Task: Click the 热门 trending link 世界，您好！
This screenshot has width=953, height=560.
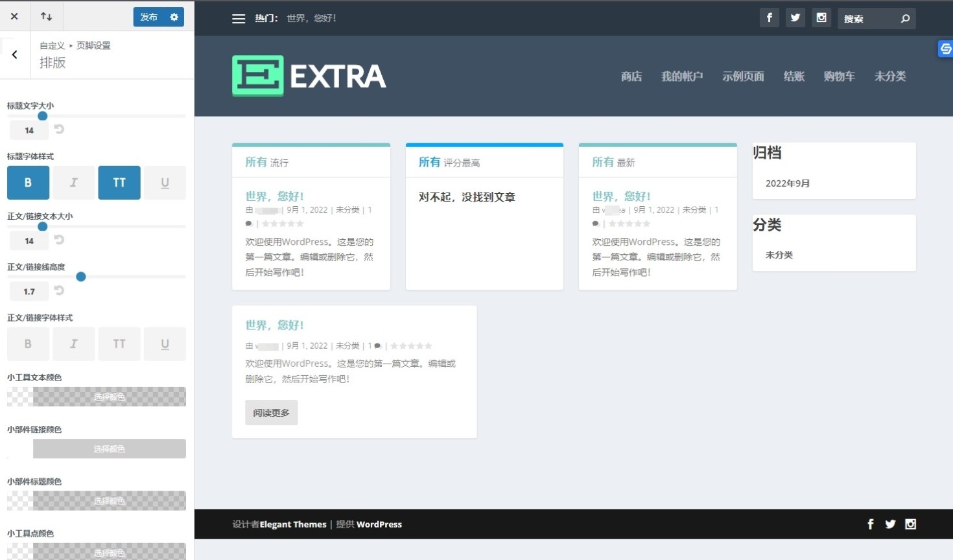Action: pyautogui.click(x=312, y=18)
